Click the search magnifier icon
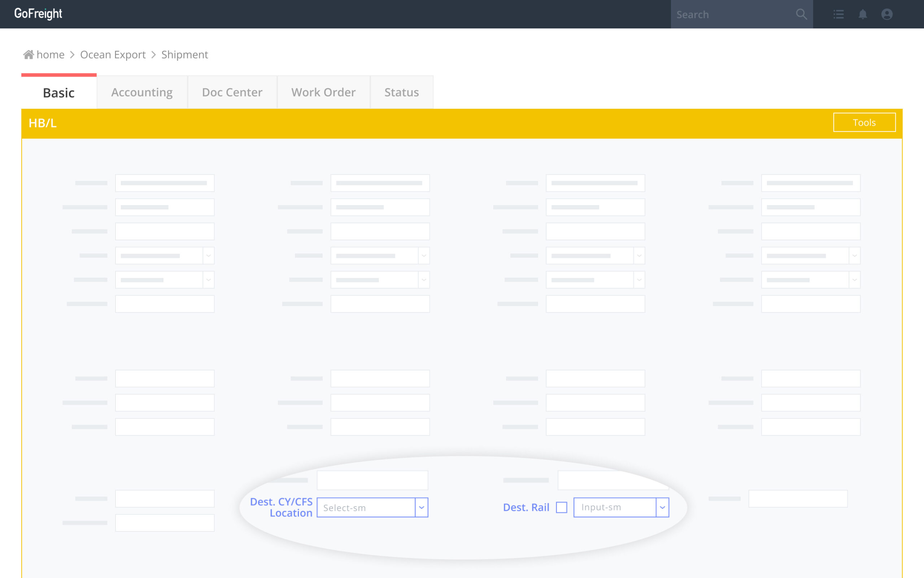 click(801, 14)
